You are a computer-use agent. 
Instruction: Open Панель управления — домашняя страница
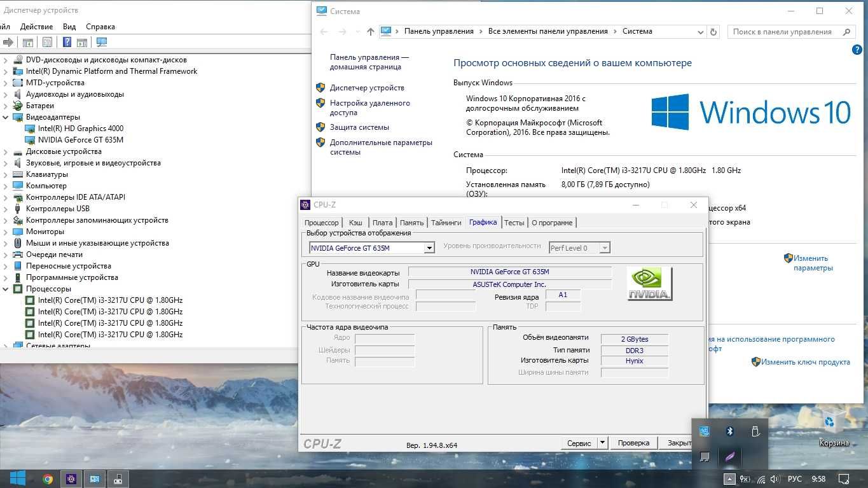369,62
